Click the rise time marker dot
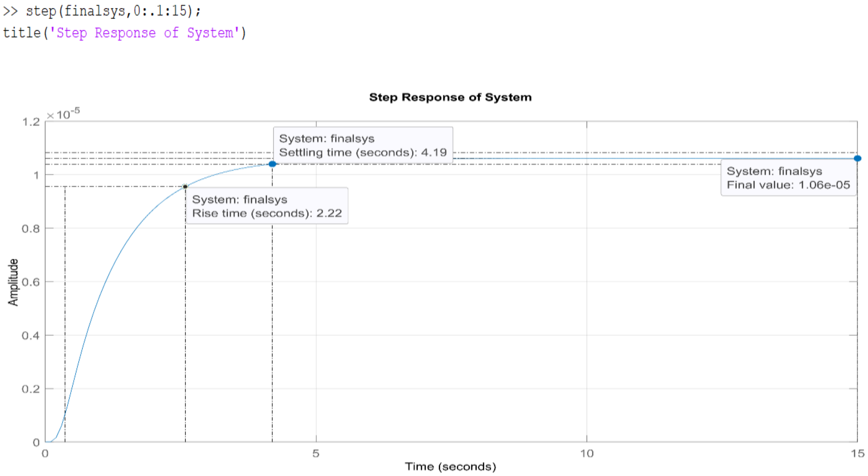Screen dimensions: 868x476 [185, 186]
